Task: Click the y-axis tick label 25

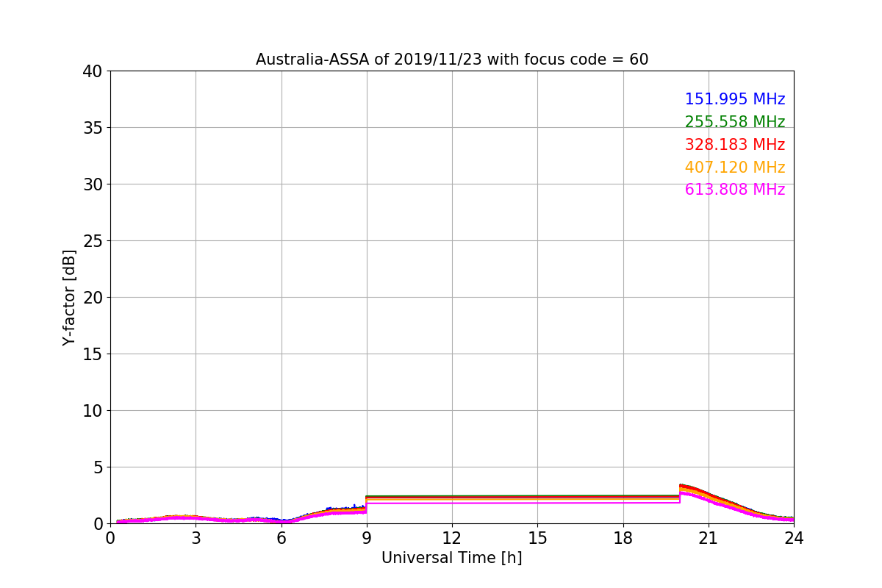Action: click(92, 241)
